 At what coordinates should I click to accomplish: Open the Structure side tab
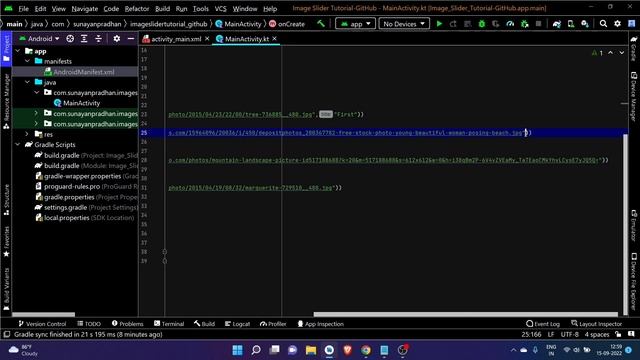click(6, 200)
